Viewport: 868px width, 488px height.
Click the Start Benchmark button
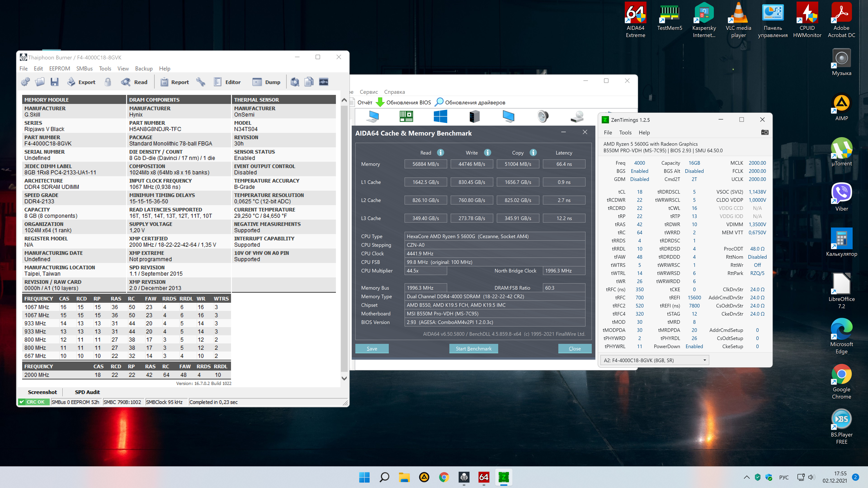pyautogui.click(x=473, y=349)
